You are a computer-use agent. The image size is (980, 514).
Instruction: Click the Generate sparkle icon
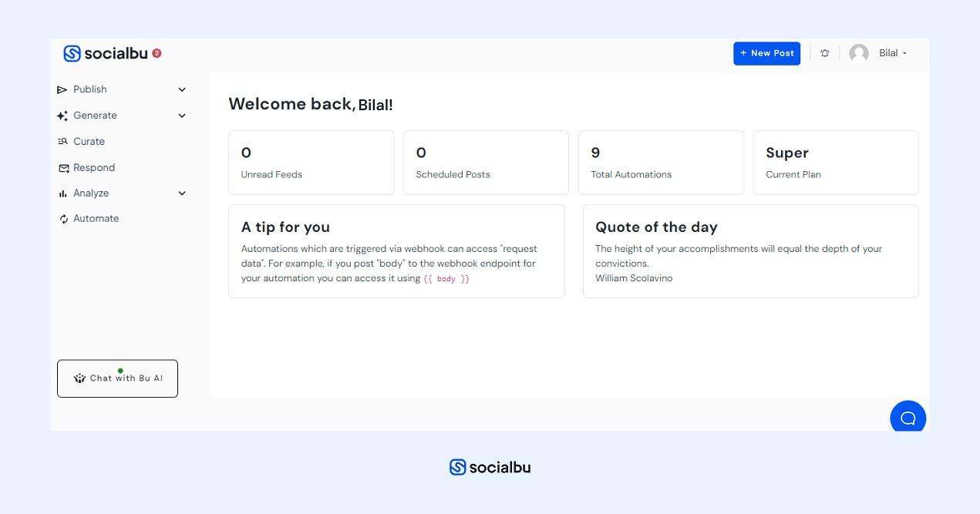click(x=62, y=116)
